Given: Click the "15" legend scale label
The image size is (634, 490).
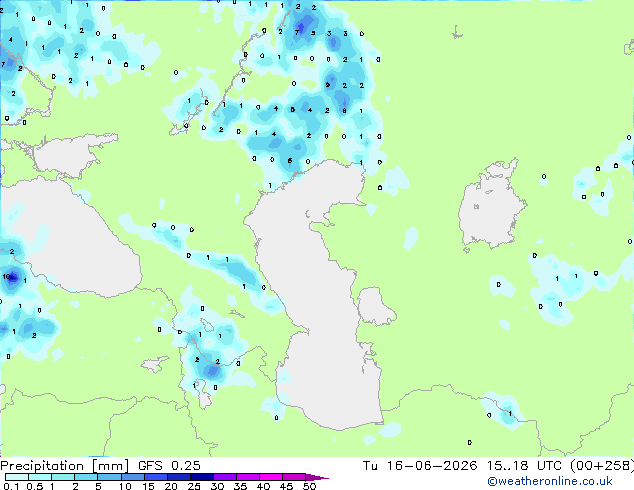Looking at the screenshot, I should (x=148, y=486).
